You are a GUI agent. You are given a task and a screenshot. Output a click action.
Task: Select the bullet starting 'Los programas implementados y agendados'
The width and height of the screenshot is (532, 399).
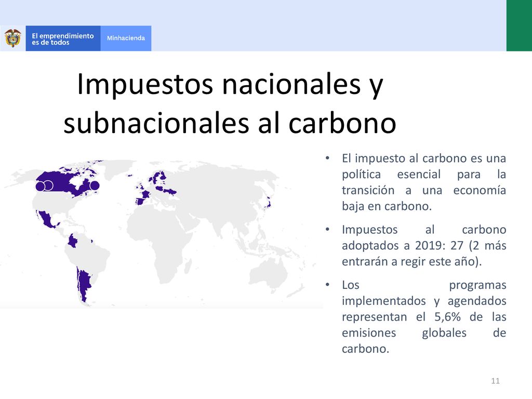coord(423,317)
